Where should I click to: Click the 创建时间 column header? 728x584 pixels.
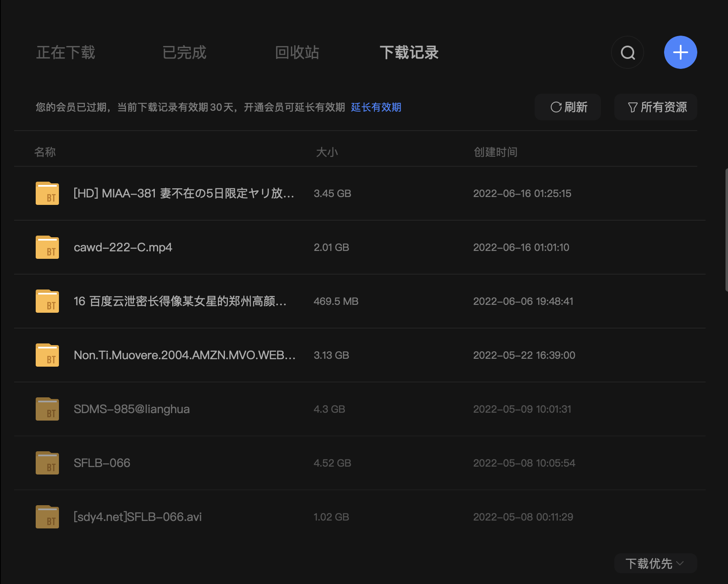[496, 152]
